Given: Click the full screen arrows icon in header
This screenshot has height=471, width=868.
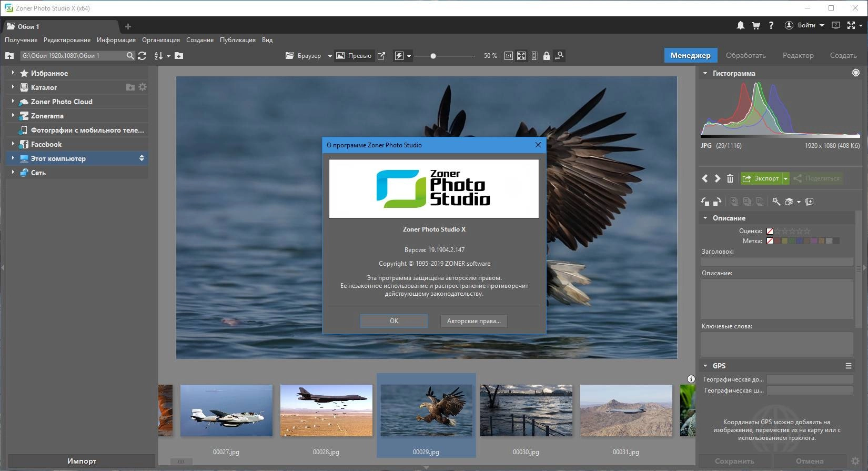Looking at the screenshot, I should 851,25.
